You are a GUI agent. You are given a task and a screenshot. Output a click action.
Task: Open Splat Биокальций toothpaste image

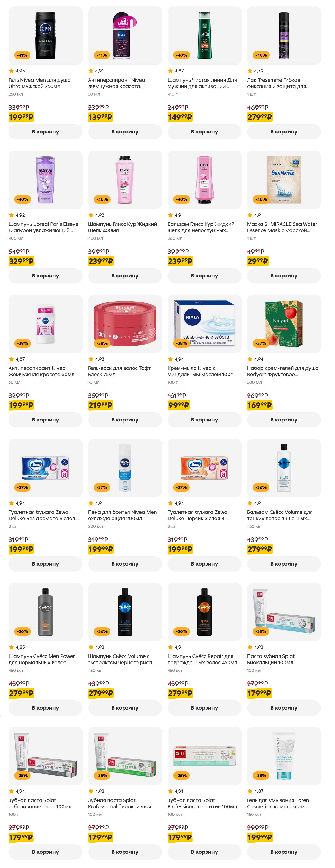click(x=284, y=612)
